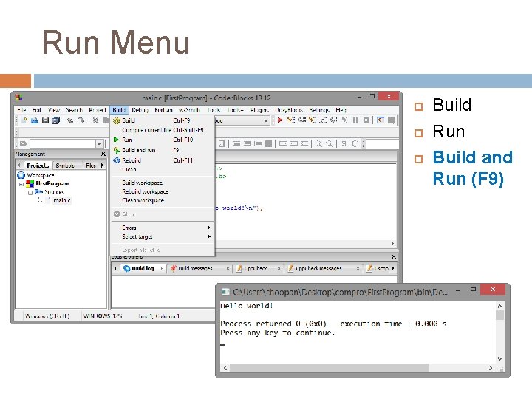Switch to the Files tab in Management
This screenshot has width=532, height=399.
point(90,166)
